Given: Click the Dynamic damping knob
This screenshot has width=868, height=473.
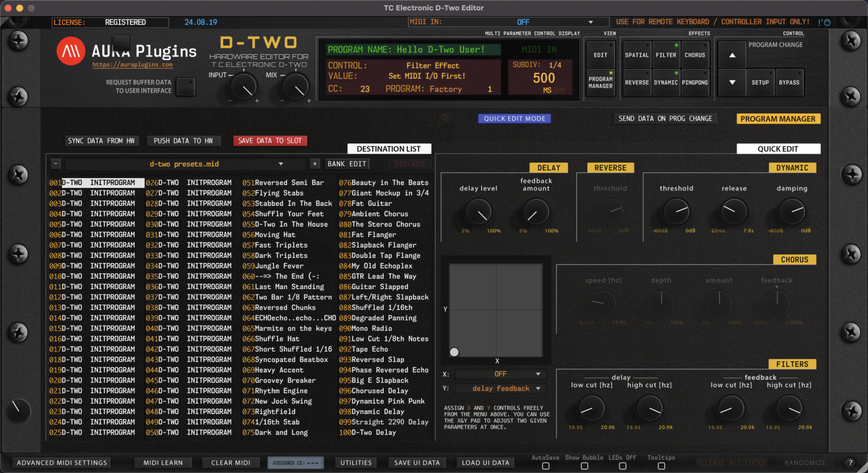Looking at the screenshot, I should pyautogui.click(x=792, y=212).
